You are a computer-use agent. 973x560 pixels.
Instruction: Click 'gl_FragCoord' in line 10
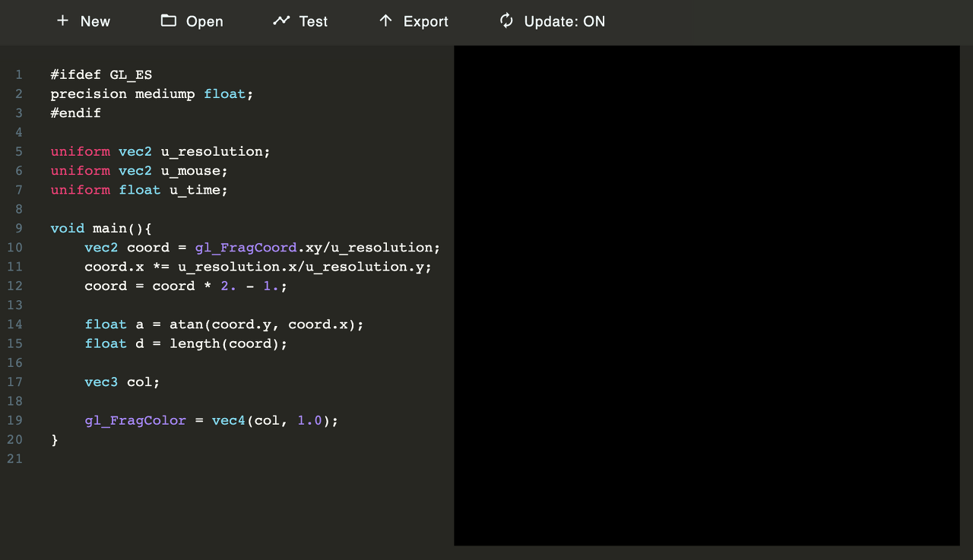246,248
